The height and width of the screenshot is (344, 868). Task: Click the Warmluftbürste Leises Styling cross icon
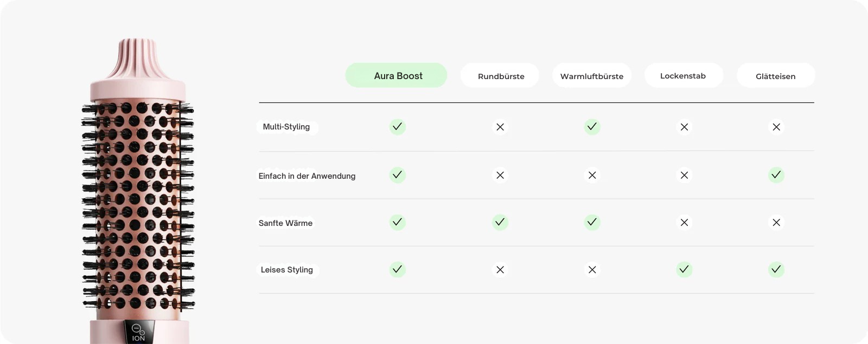tap(592, 269)
